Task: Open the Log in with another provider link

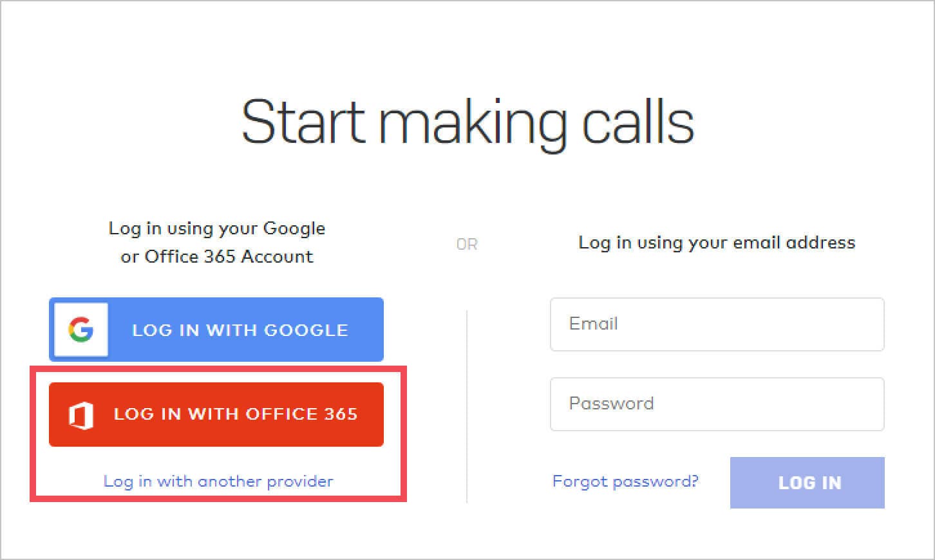Action: click(x=218, y=481)
